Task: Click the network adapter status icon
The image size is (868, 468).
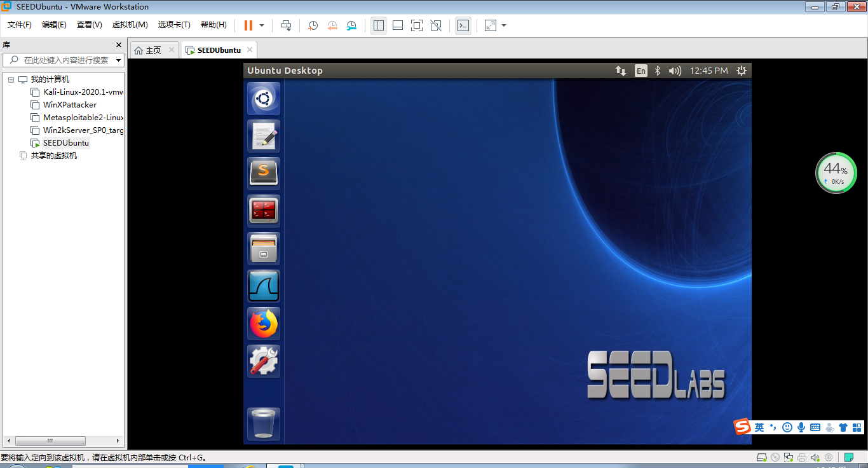Action: (789, 457)
